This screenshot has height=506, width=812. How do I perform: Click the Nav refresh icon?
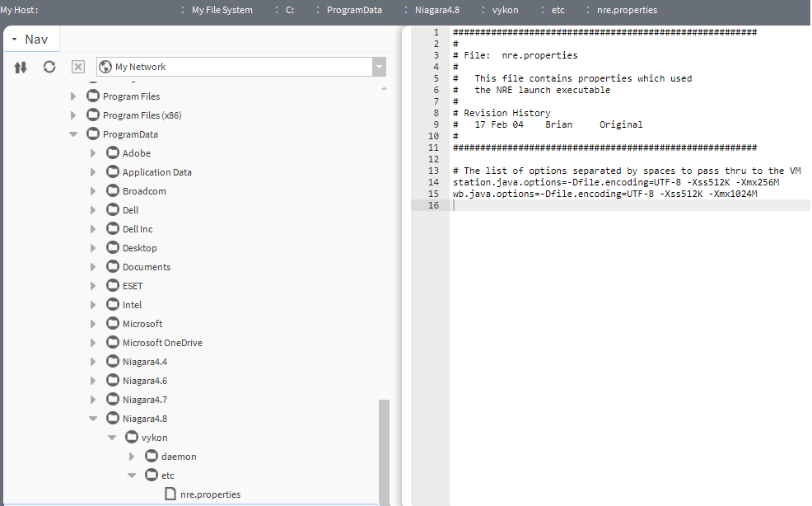(49, 67)
